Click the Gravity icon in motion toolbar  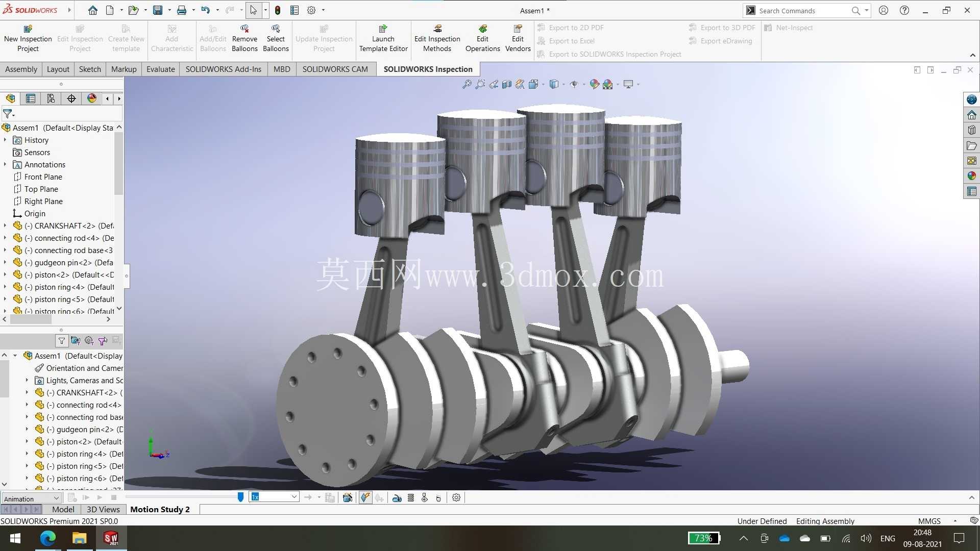click(x=438, y=497)
